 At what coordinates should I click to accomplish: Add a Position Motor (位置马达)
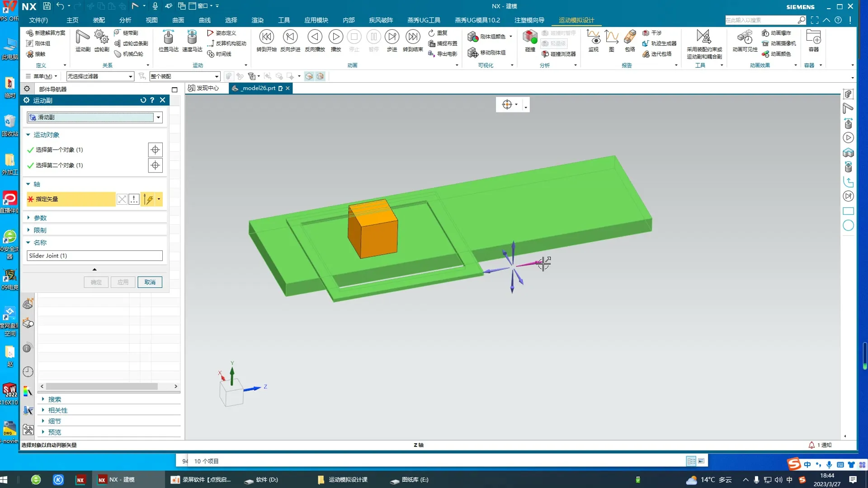pos(168,40)
